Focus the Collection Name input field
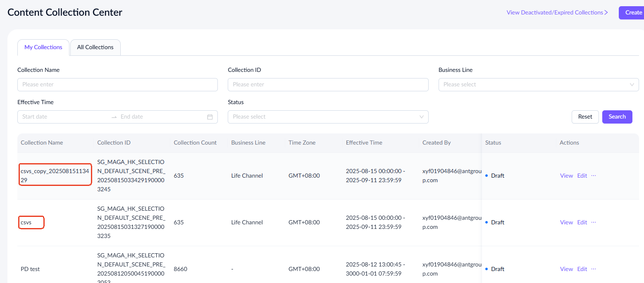 tap(117, 85)
